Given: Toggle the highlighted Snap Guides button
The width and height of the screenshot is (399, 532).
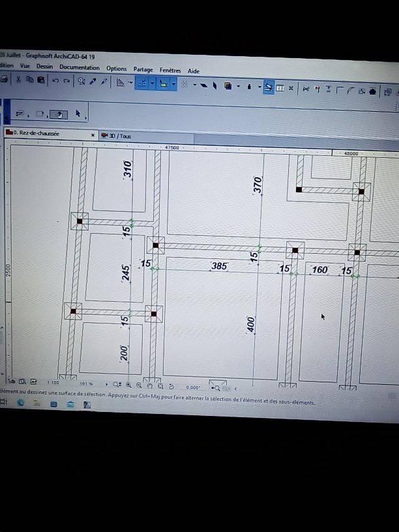Looking at the screenshot, I should coord(142,83).
